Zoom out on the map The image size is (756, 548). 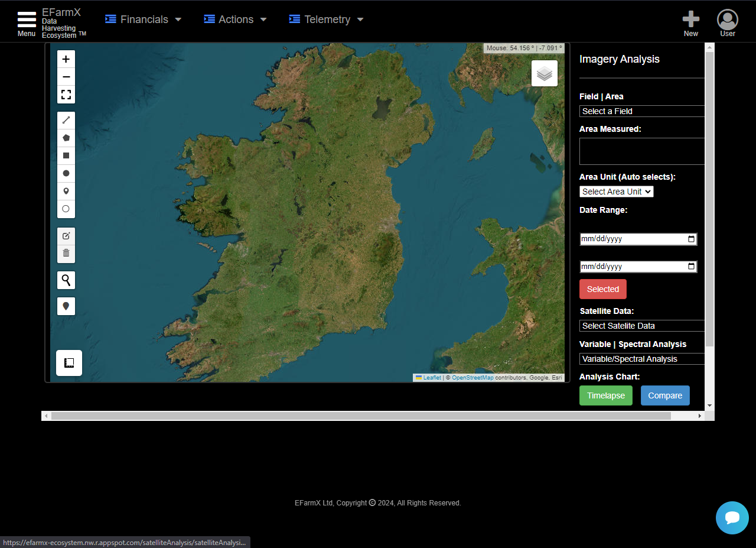(x=66, y=77)
